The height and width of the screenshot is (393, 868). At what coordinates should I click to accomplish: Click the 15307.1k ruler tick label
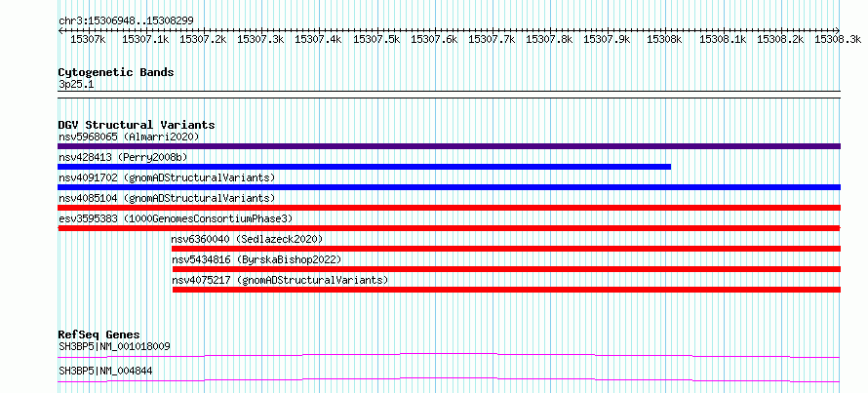coord(145,39)
